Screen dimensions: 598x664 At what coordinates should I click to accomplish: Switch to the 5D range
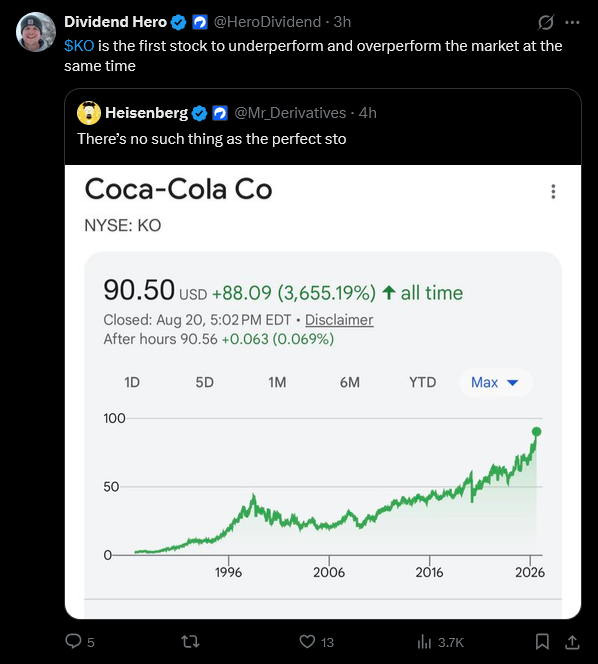click(x=205, y=382)
